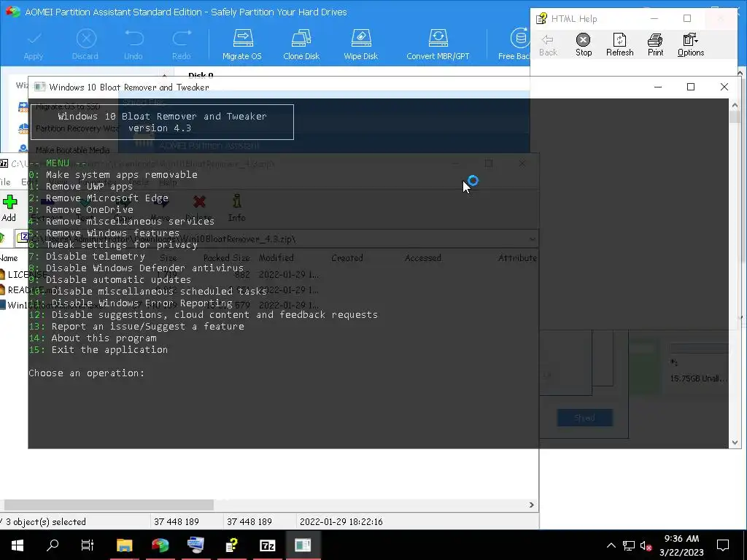Switch to 7-Zip taskbar icon
Viewport: 747px width, 560px height.
point(267,545)
